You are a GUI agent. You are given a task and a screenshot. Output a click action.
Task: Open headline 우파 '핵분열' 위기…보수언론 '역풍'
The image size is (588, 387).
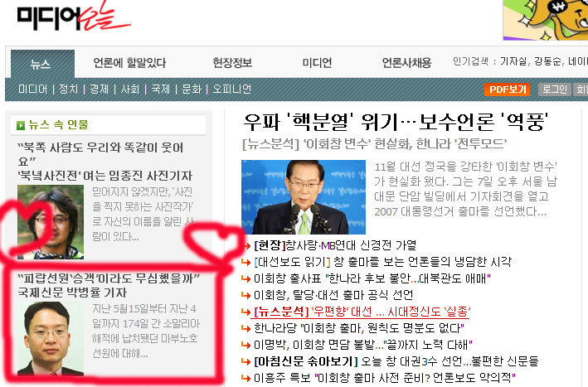[x=396, y=122]
